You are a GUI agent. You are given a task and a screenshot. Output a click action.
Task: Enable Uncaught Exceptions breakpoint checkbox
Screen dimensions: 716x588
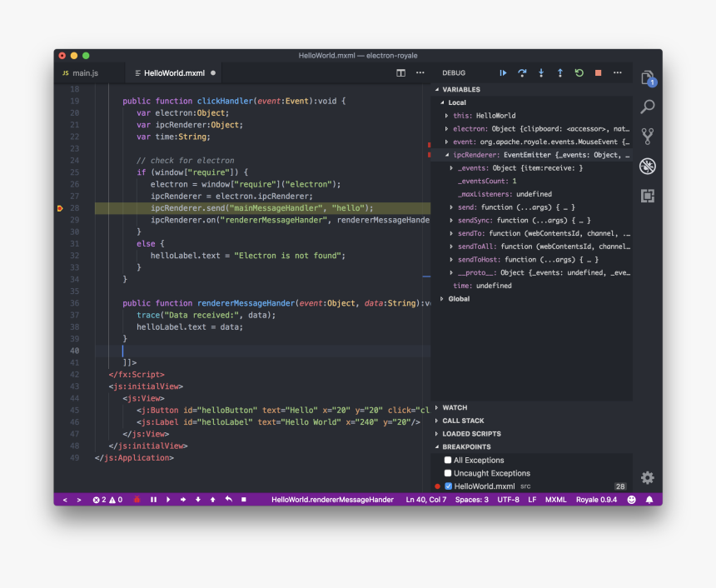click(x=448, y=473)
